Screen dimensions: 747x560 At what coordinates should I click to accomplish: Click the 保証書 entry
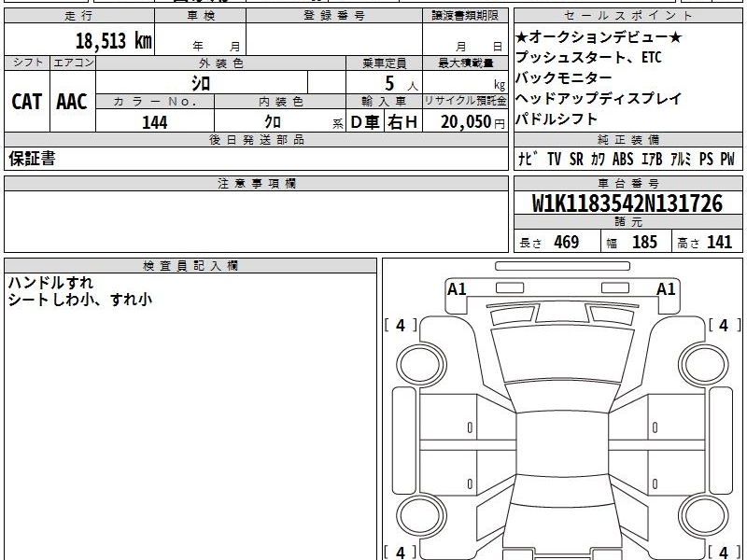point(32,159)
